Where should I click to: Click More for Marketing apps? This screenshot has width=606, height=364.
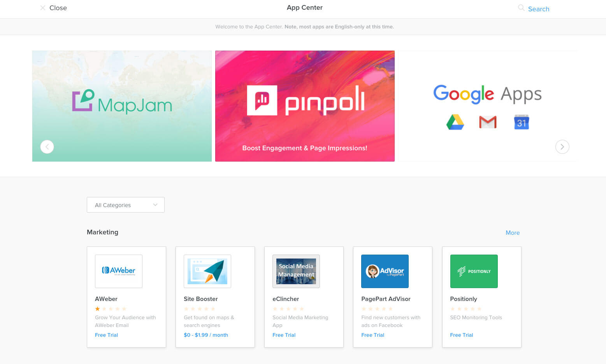pos(513,233)
